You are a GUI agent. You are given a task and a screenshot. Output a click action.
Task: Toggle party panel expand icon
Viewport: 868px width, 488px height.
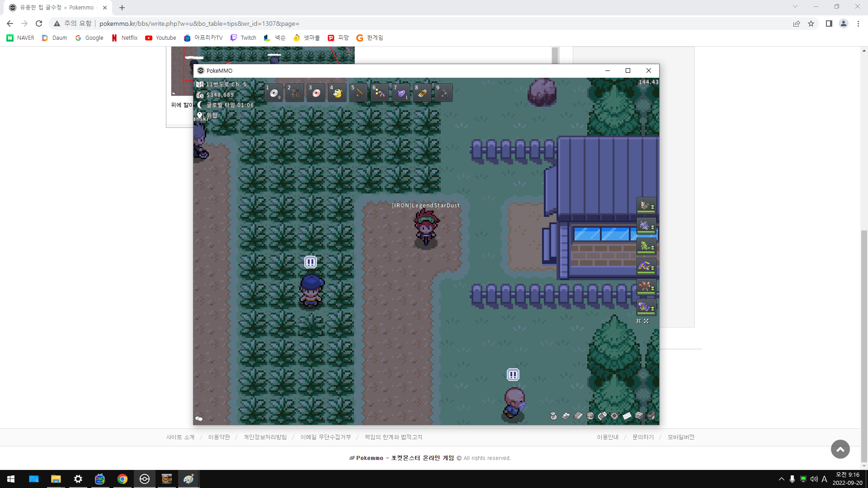[646, 321]
